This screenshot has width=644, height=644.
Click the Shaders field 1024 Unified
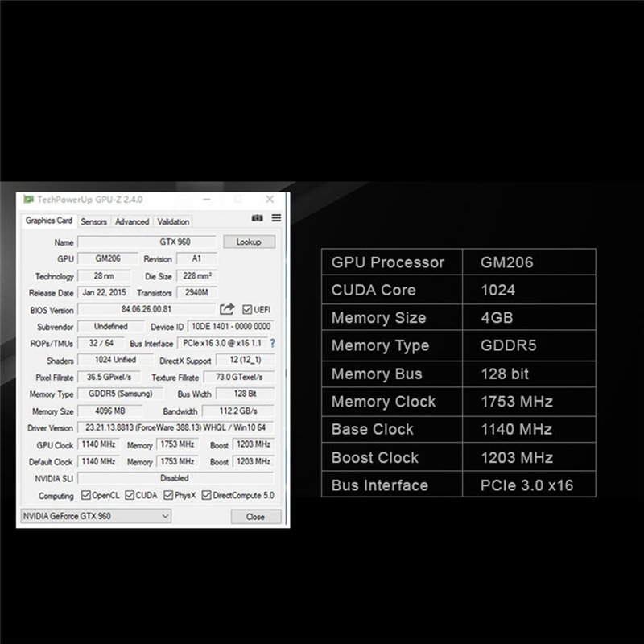tap(115, 360)
